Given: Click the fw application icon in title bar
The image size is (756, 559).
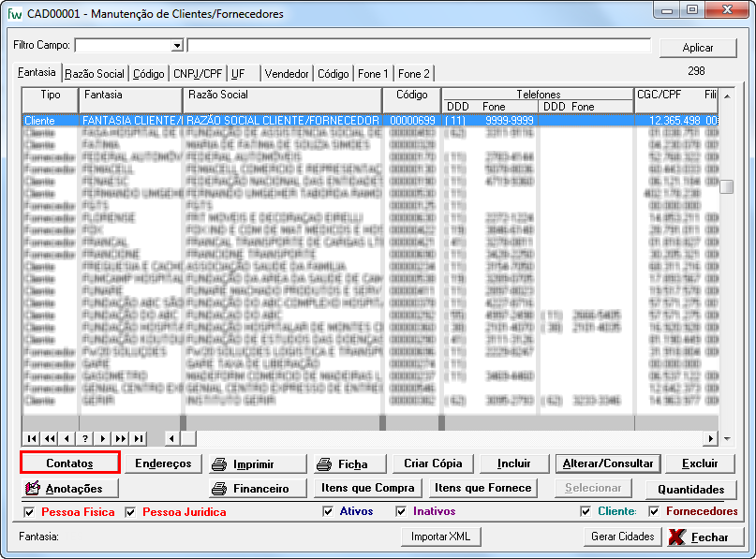Looking at the screenshot, I should point(15,14).
